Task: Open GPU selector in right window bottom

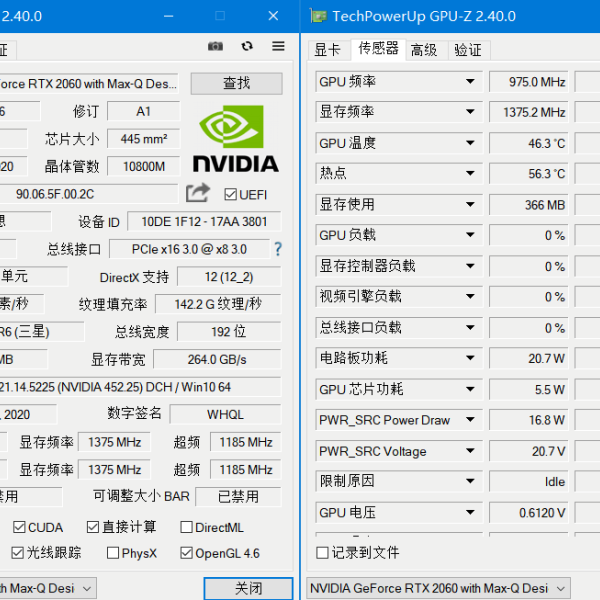Action: pyautogui.click(x=439, y=588)
